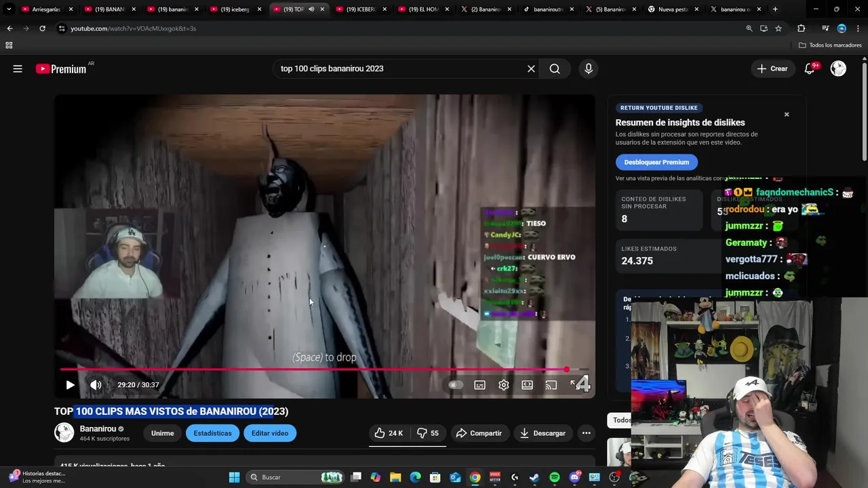Open a new browser tab
This screenshot has height=488, width=868.
(775, 9)
